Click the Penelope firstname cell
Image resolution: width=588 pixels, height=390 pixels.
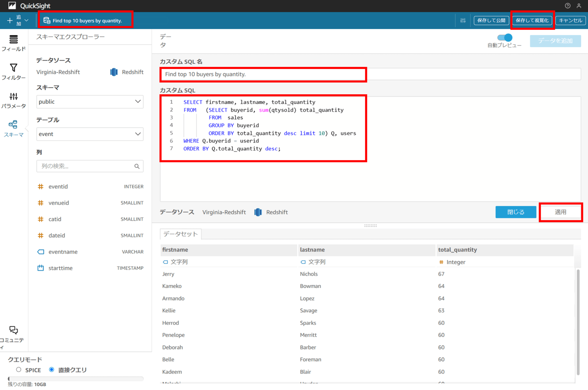(173, 335)
